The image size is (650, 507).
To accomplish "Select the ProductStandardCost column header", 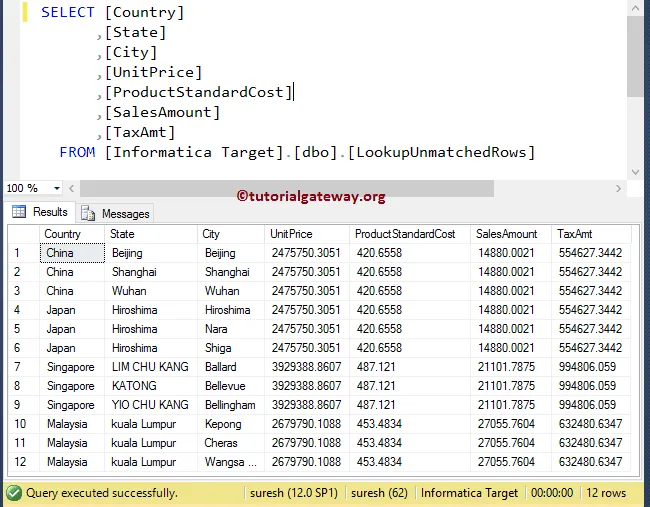I will [410, 234].
